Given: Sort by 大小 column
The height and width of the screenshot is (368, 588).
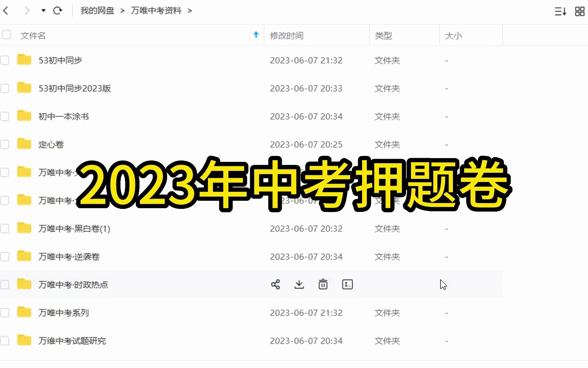Looking at the screenshot, I should click(x=454, y=35).
